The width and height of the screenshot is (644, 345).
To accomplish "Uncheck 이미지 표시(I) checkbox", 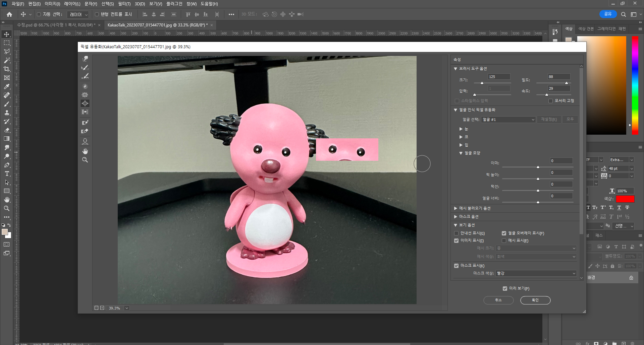I will point(456,240).
